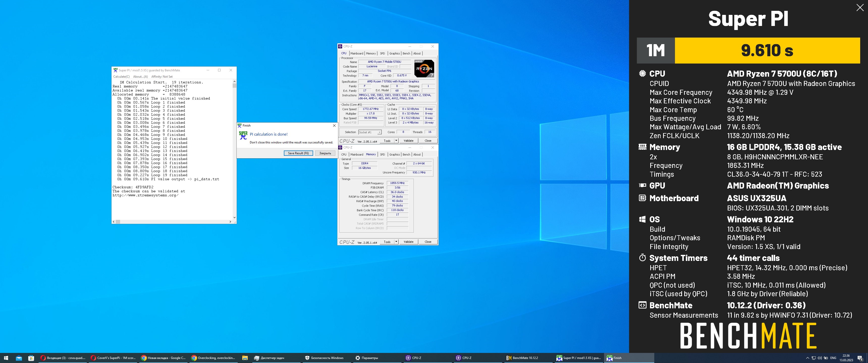868x363 pixels.
Task: Click Save Result (F6) in the Finish dialog
Action: coord(298,153)
